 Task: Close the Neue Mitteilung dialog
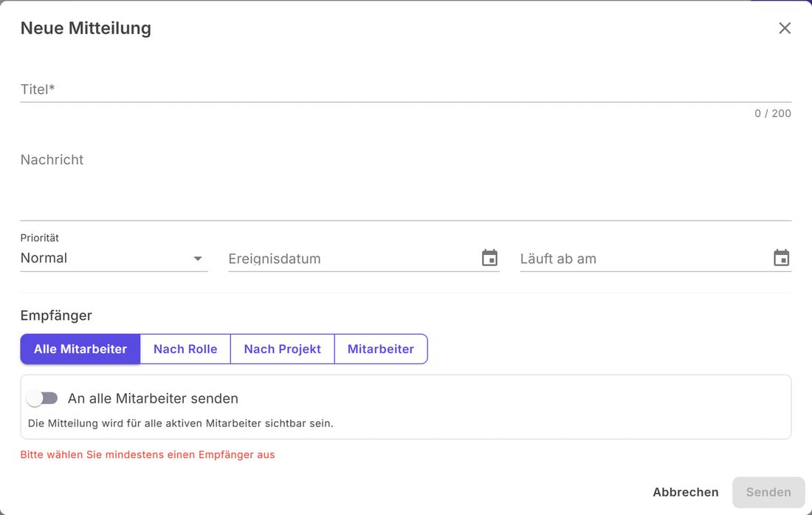785,28
